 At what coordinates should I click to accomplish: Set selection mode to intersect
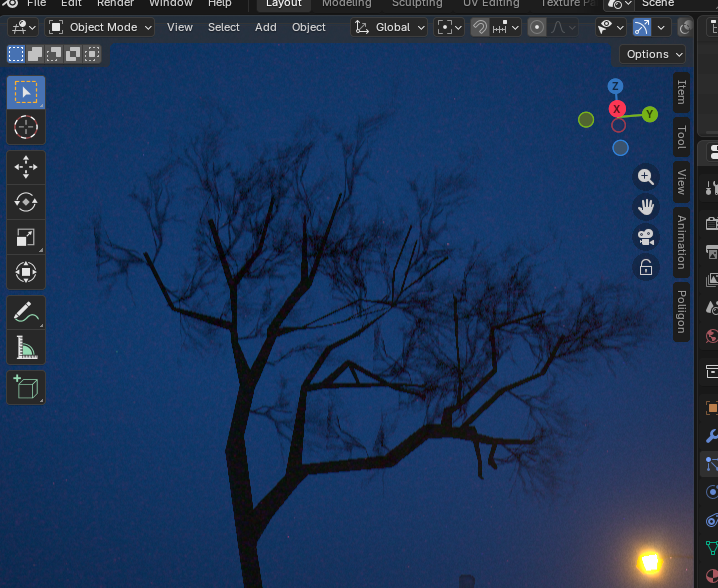(x=92, y=54)
